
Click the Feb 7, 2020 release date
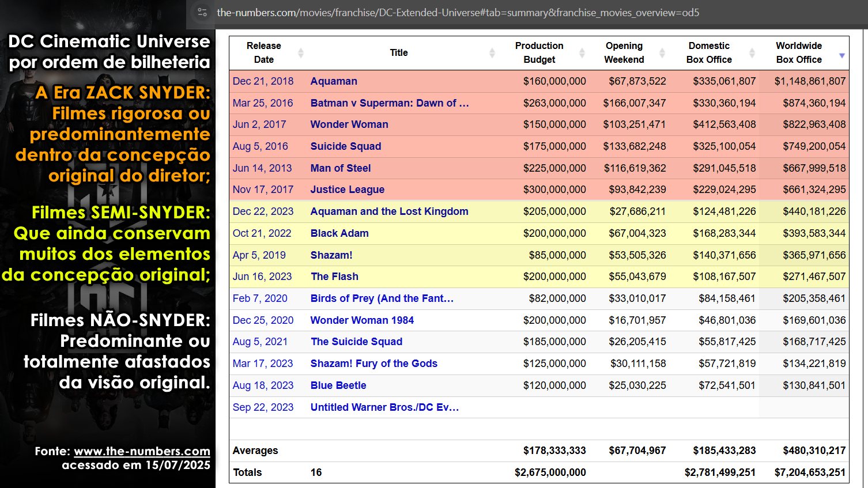click(260, 298)
